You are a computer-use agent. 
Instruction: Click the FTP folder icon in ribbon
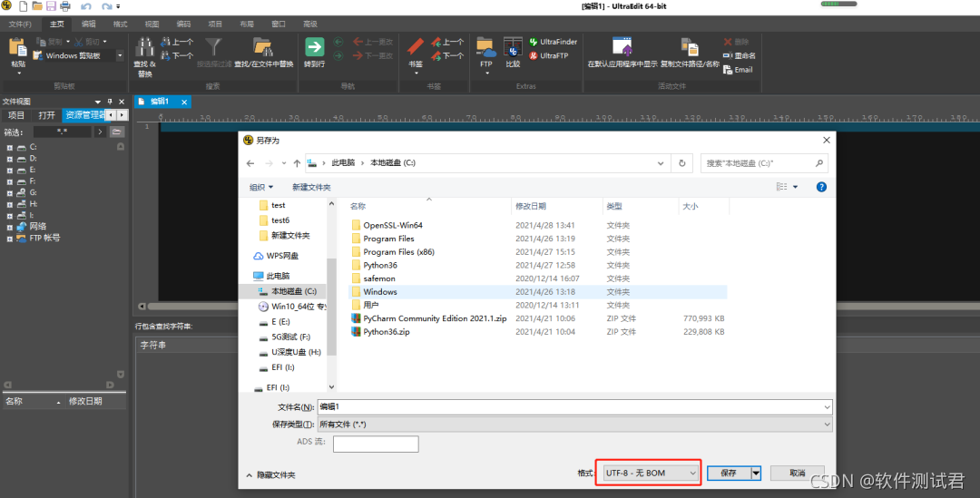485,48
